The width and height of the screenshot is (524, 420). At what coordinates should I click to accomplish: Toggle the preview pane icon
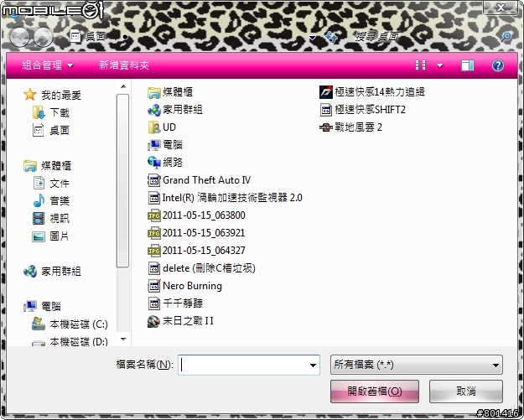(x=467, y=65)
